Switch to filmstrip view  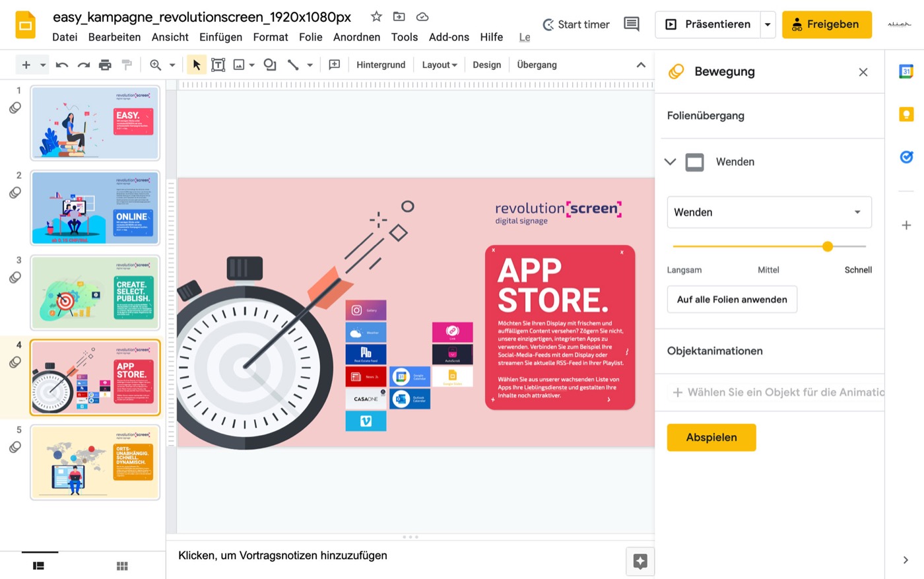click(x=39, y=566)
